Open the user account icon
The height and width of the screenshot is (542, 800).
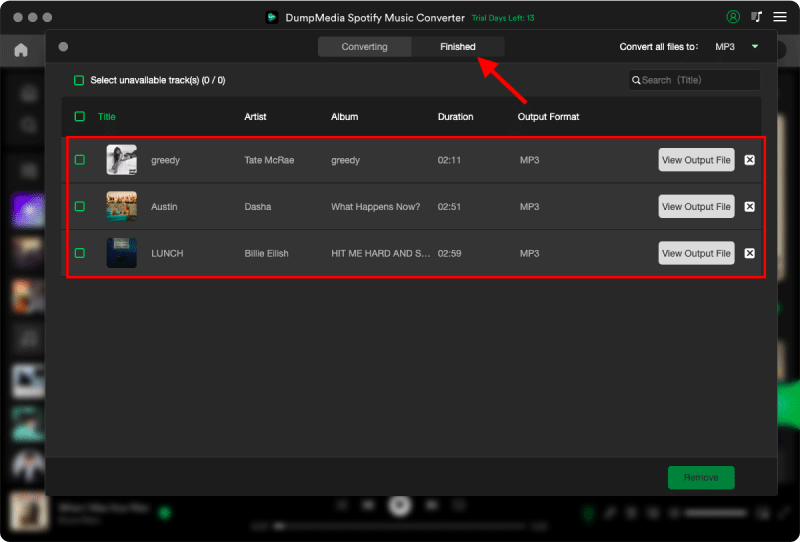click(733, 17)
